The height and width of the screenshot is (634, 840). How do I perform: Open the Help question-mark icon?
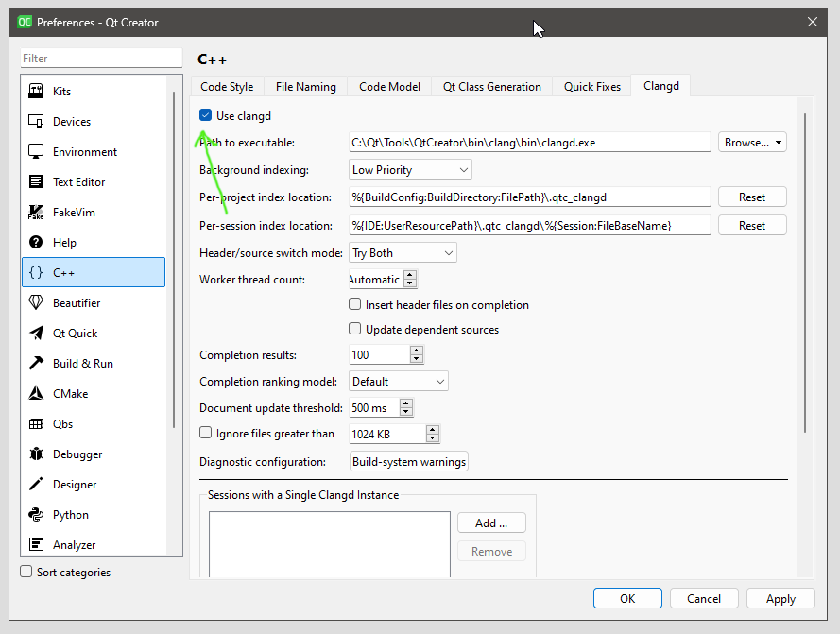click(x=36, y=242)
